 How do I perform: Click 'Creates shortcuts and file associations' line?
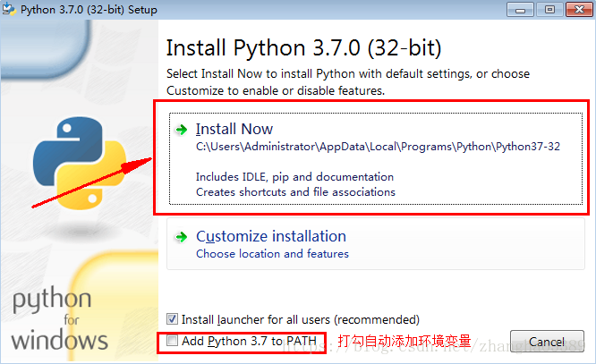pos(295,192)
